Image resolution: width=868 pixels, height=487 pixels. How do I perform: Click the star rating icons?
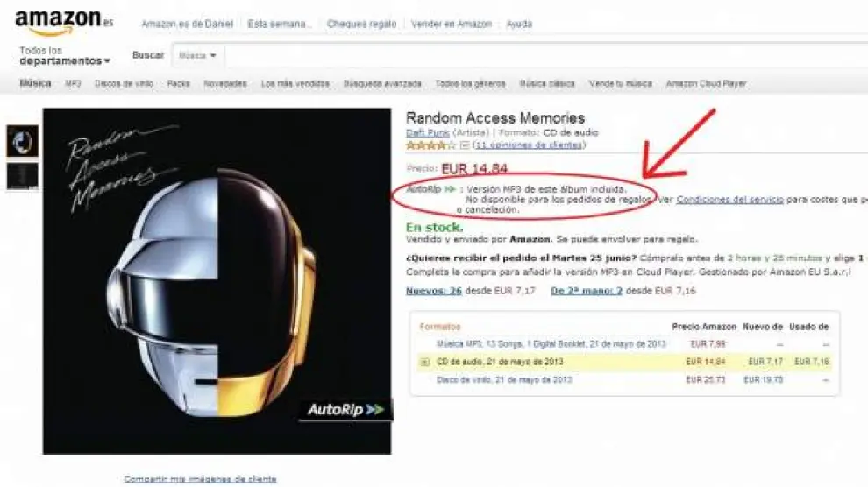430,145
